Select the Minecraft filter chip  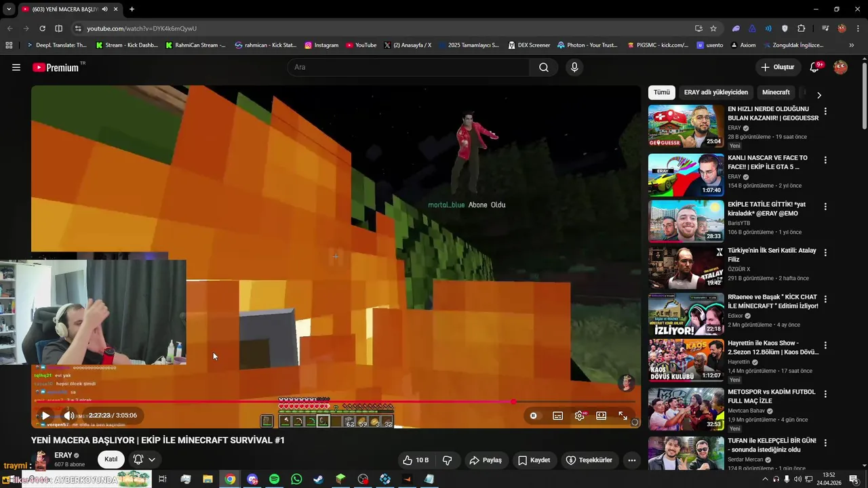coord(776,92)
